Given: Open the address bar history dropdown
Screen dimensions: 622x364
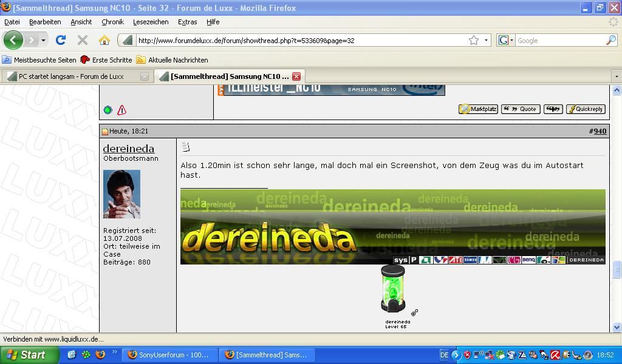Looking at the screenshot, I should tap(486, 41).
